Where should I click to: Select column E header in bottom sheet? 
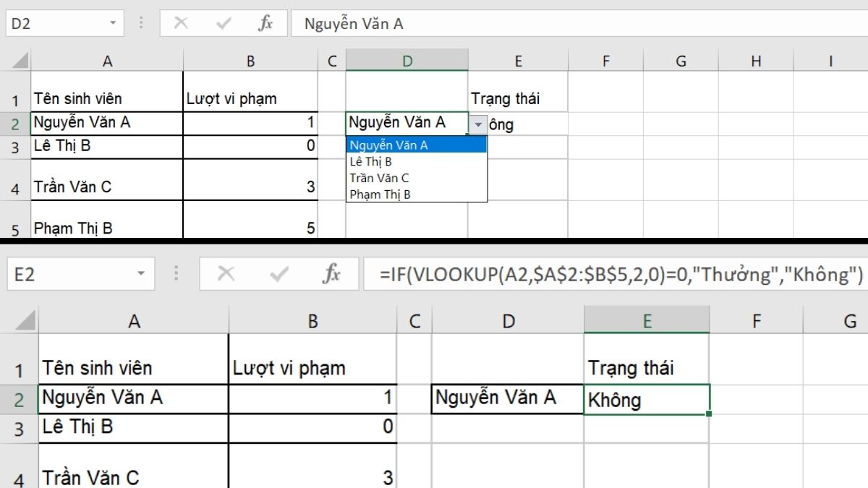pyautogui.click(x=647, y=320)
